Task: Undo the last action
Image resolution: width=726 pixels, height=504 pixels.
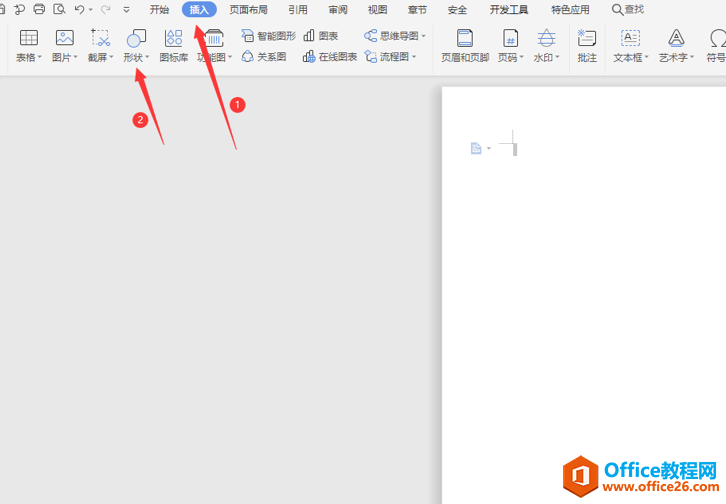Action: click(x=79, y=9)
